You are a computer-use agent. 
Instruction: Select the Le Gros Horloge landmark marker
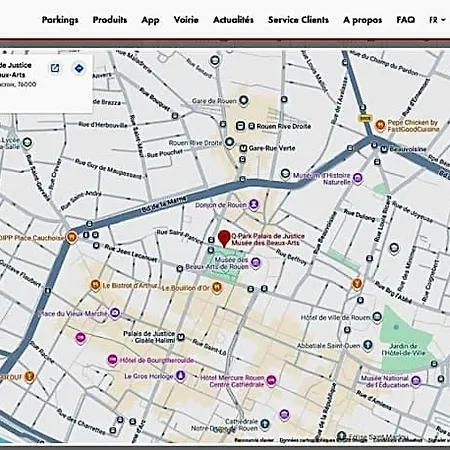[x=180, y=375]
